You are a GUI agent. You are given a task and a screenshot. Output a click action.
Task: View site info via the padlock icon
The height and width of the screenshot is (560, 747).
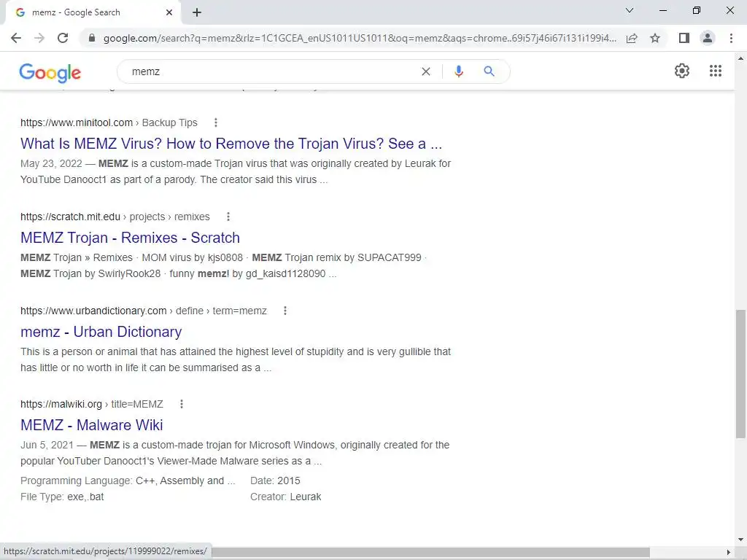(92, 38)
